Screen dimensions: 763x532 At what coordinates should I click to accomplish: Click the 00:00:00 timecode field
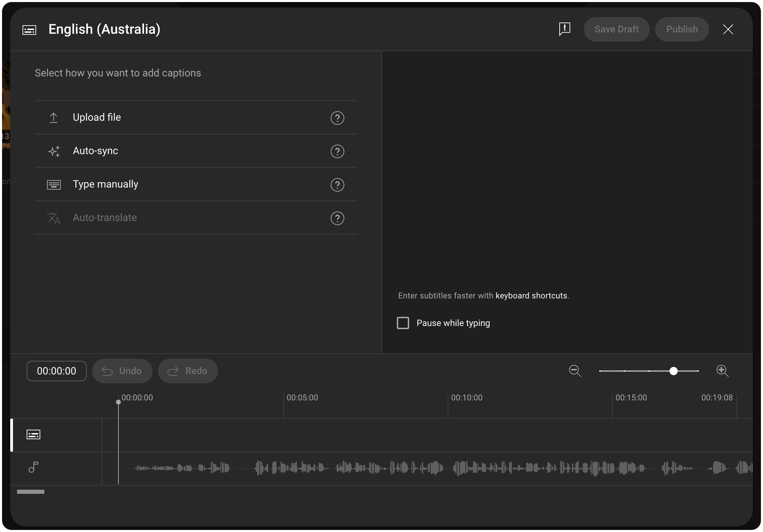tap(57, 371)
